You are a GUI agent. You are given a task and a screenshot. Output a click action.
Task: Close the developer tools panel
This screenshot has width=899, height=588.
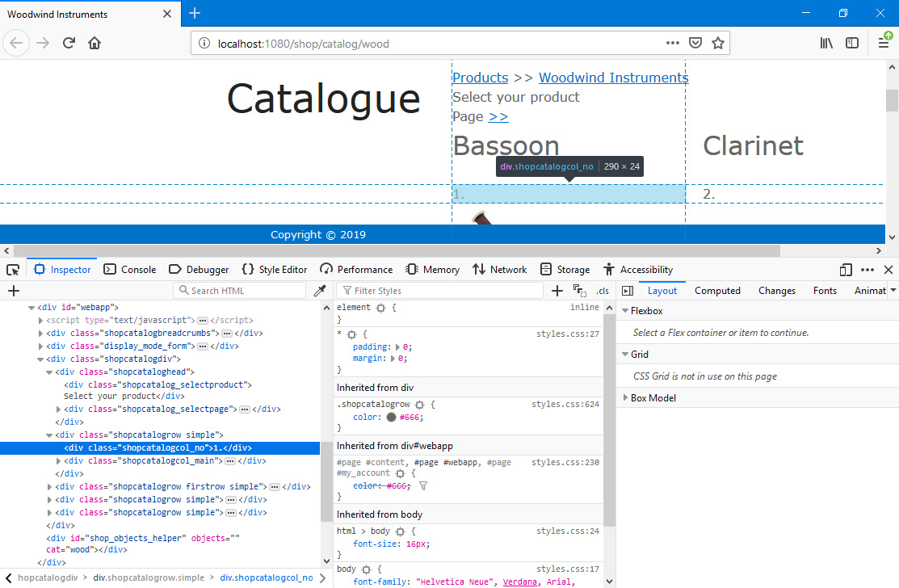[x=888, y=270]
